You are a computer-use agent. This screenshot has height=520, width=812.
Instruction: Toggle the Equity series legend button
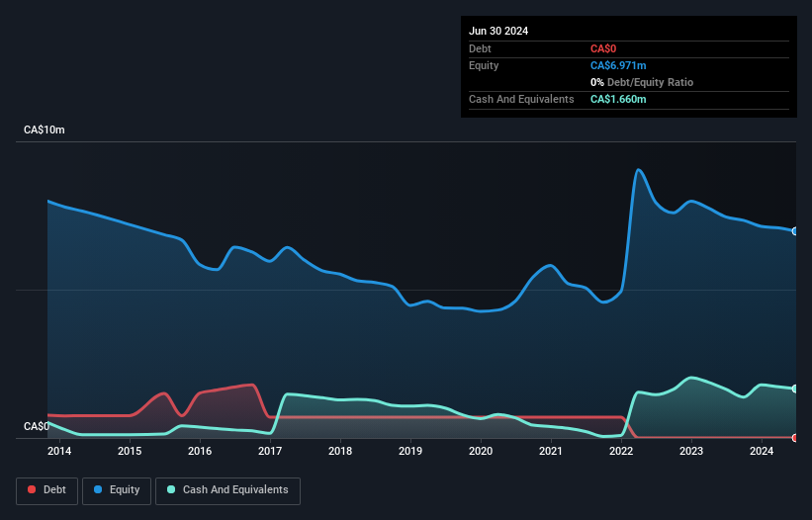(x=117, y=490)
